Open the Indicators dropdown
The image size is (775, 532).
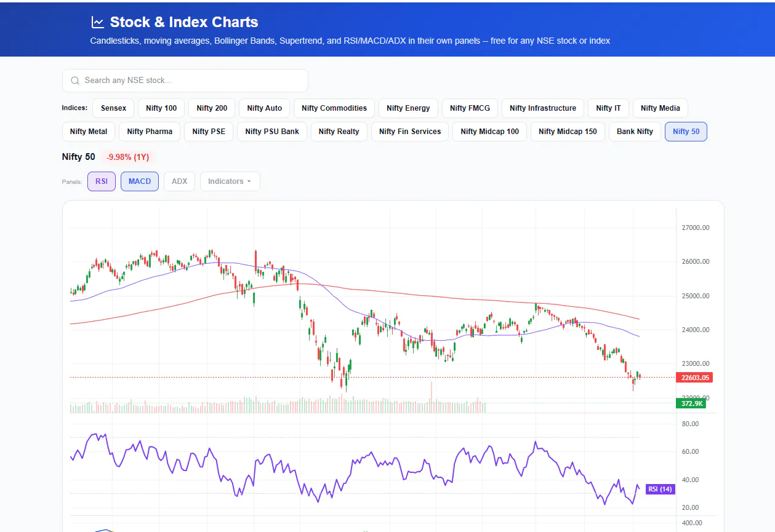[x=230, y=181]
